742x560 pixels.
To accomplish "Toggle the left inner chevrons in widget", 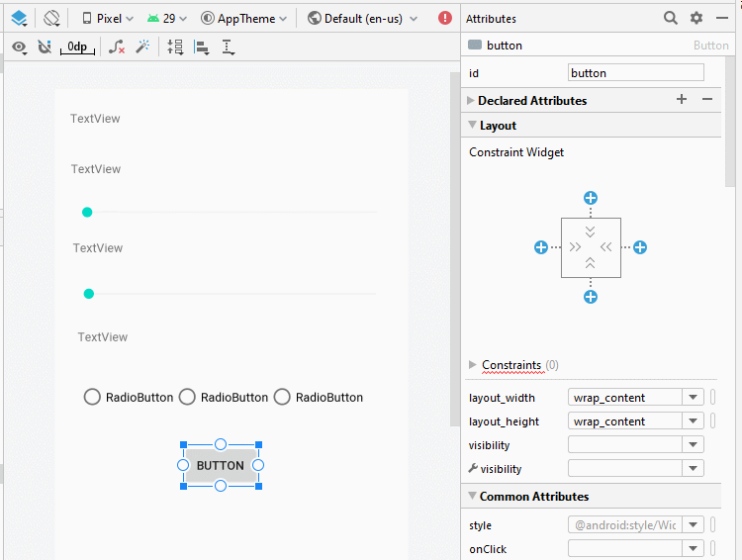I will tap(575, 247).
